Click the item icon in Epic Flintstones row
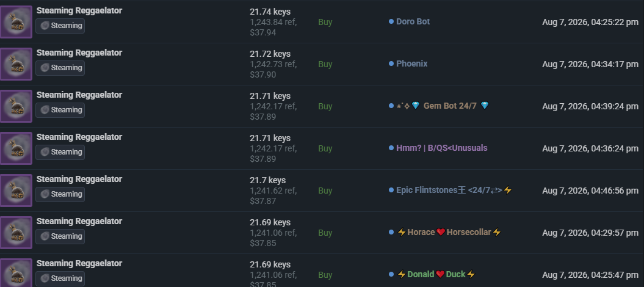The height and width of the screenshot is (287, 644). coord(16,191)
